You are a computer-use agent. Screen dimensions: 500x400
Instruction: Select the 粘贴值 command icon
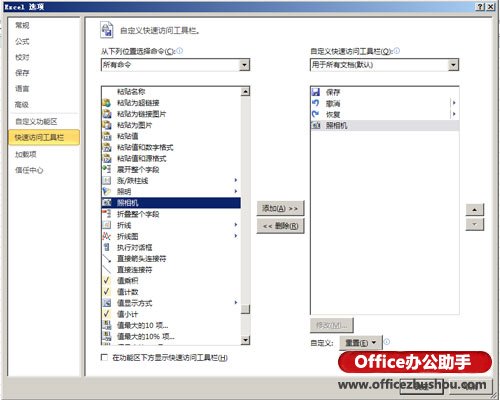tap(106, 136)
